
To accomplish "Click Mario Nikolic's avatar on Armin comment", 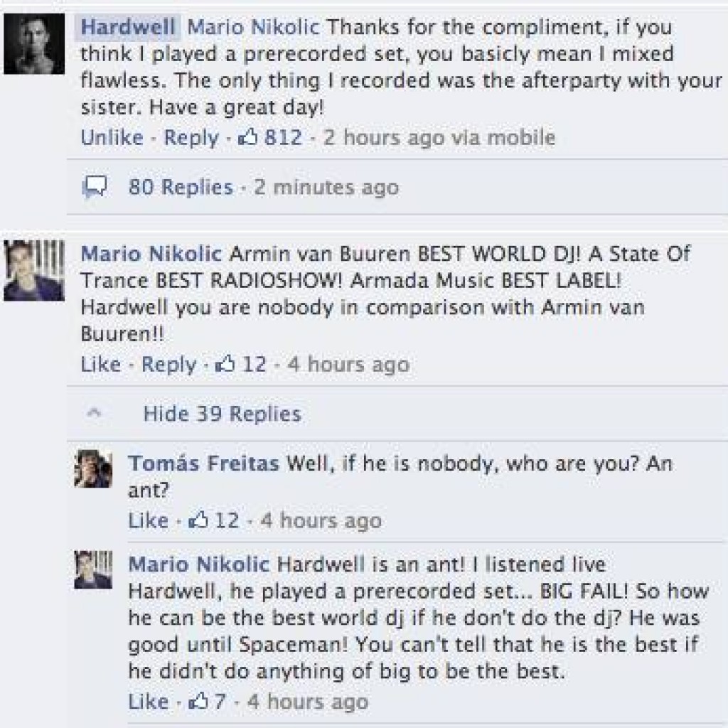I will pos(34,271).
